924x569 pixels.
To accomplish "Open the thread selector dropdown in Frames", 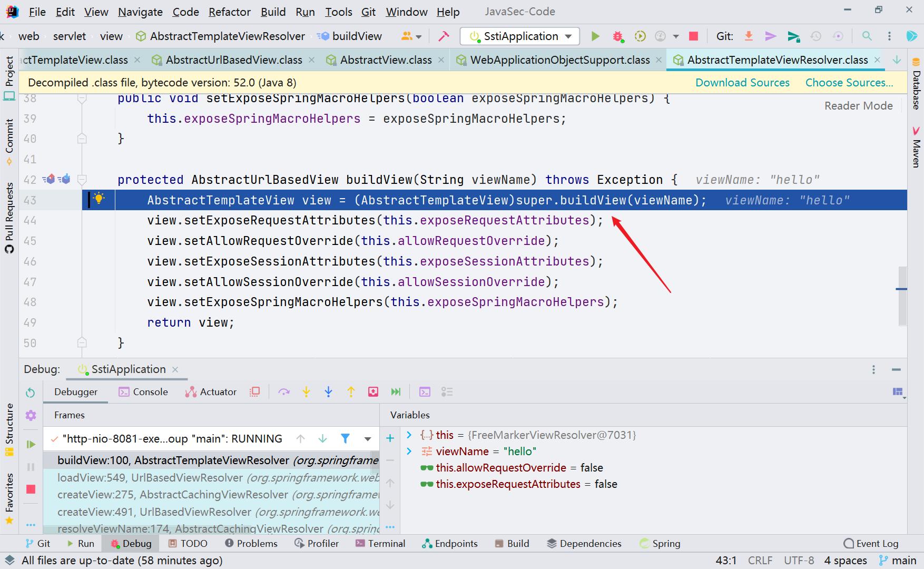I will click(x=367, y=438).
